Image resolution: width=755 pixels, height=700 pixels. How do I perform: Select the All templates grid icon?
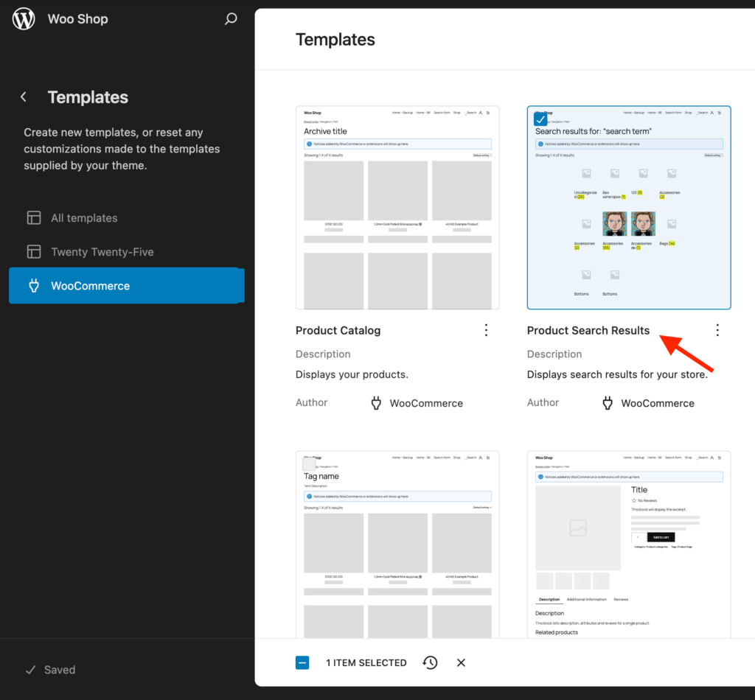(34, 217)
